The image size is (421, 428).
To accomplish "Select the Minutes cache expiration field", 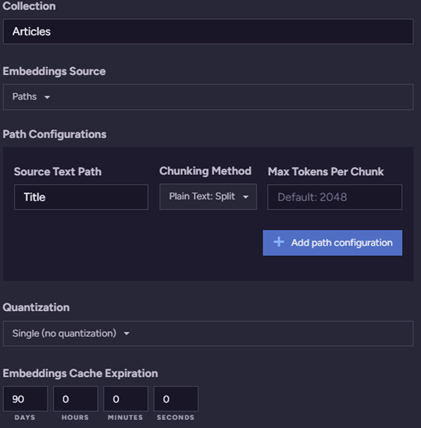I will pos(126,399).
